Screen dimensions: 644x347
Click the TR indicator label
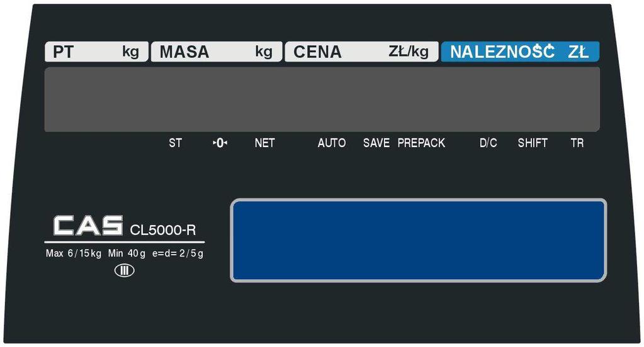click(x=577, y=143)
